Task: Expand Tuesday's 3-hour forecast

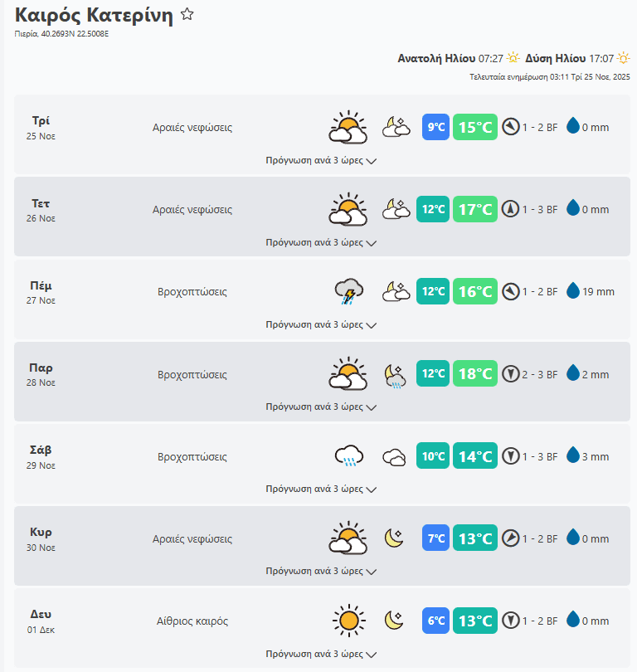Action: tap(321, 161)
